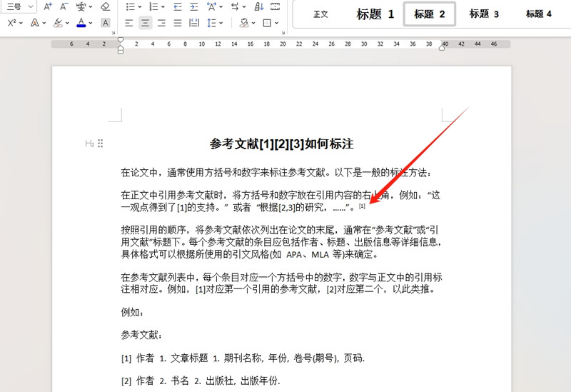Clear formatting with the eraser icon
The image size is (571, 392).
coord(106,6)
